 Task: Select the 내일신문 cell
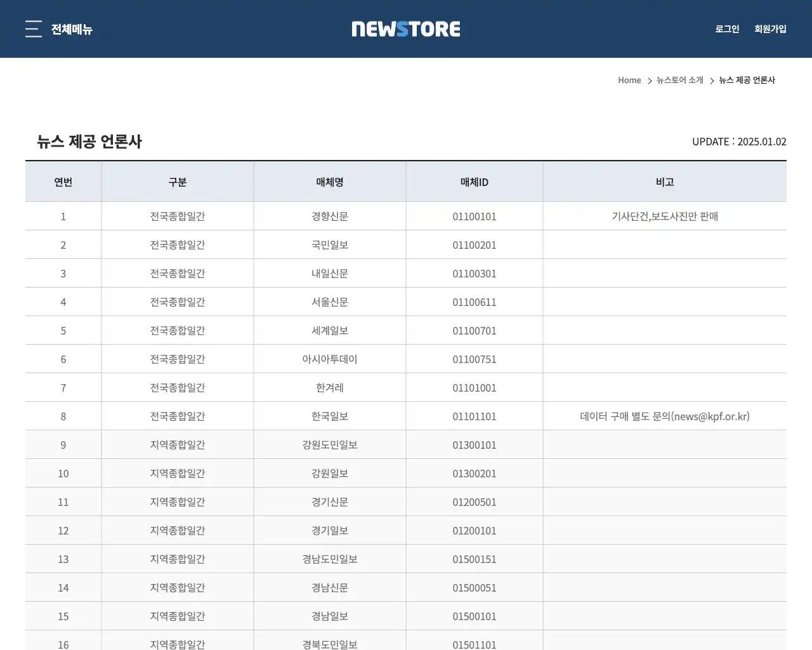coord(330,274)
